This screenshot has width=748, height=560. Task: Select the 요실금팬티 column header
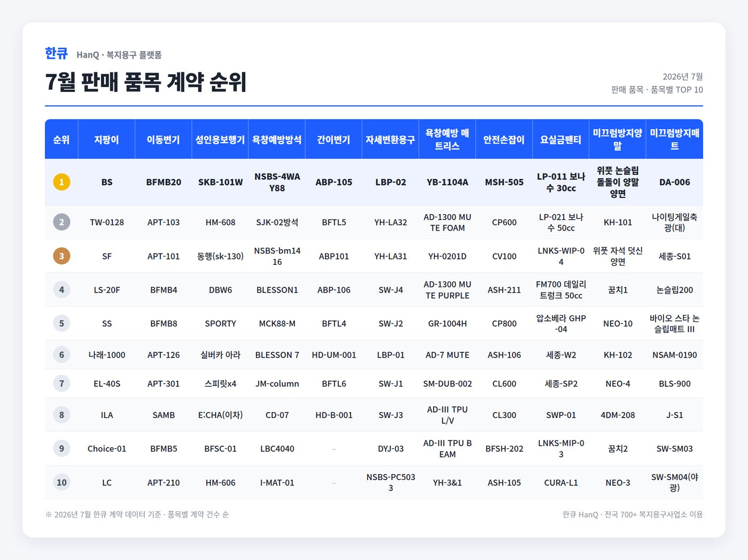[x=561, y=139]
